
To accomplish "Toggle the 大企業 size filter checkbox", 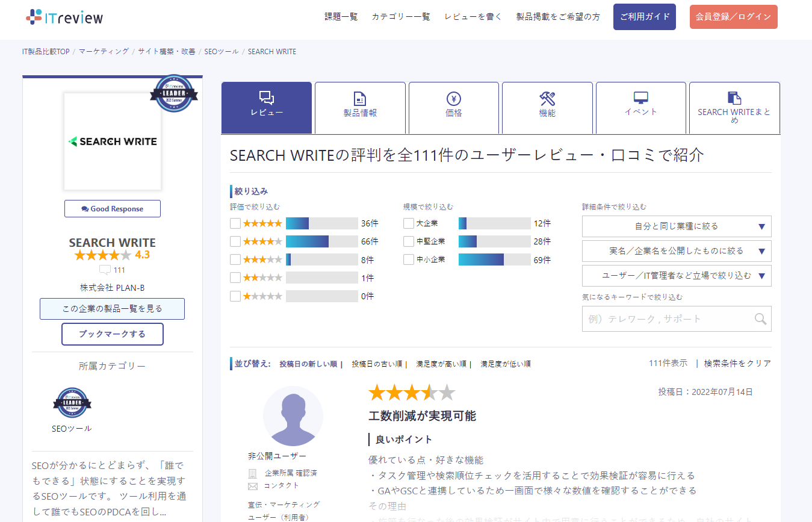I will pyautogui.click(x=409, y=223).
